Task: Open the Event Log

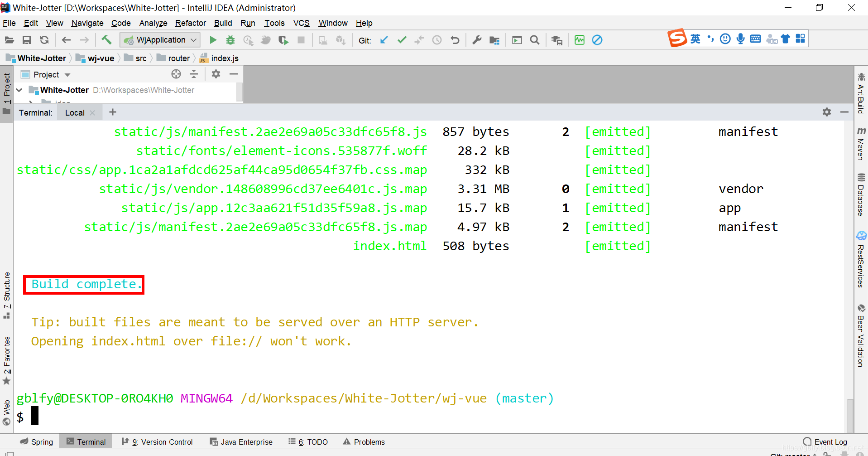Action: coord(825,442)
